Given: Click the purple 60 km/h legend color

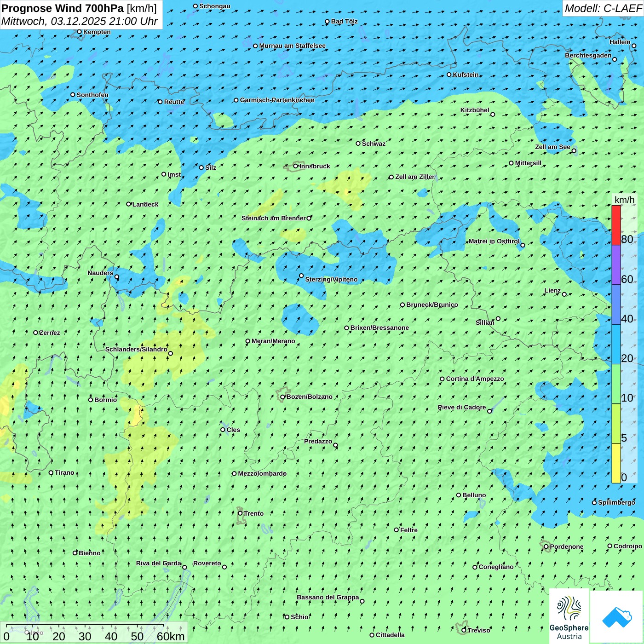Looking at the screenshot, I should click(x=616, y=265).
